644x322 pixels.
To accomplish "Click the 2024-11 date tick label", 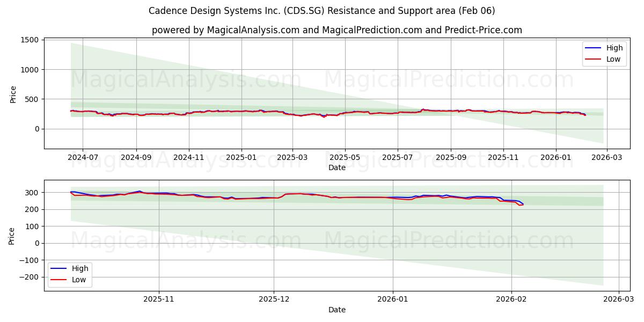I will tap(188, 158).
